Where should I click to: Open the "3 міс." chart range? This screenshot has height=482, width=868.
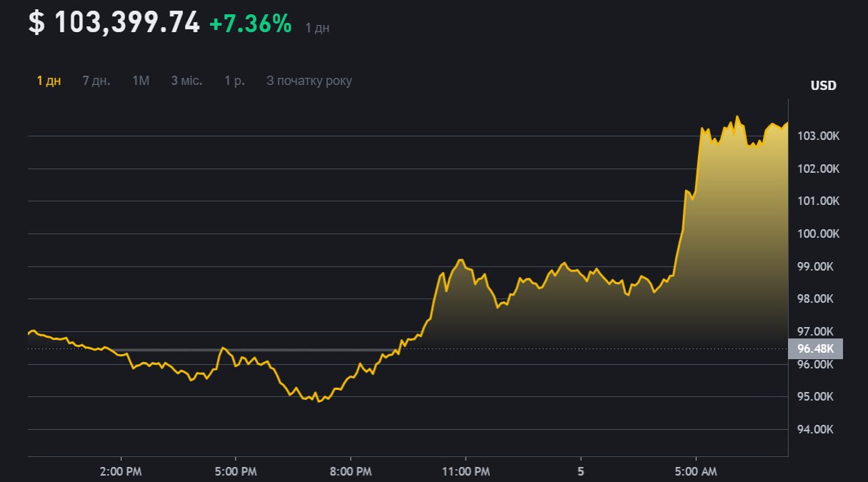pyautogui.click(x=186, y=81)
